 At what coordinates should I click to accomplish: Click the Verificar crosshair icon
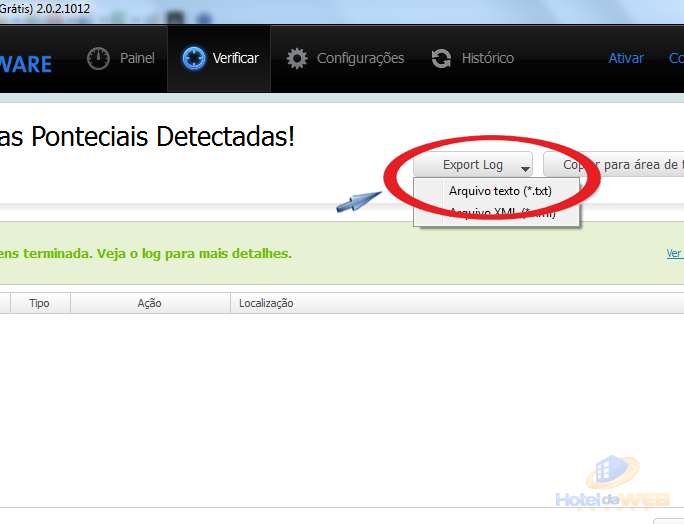click(x=194, y=58)
